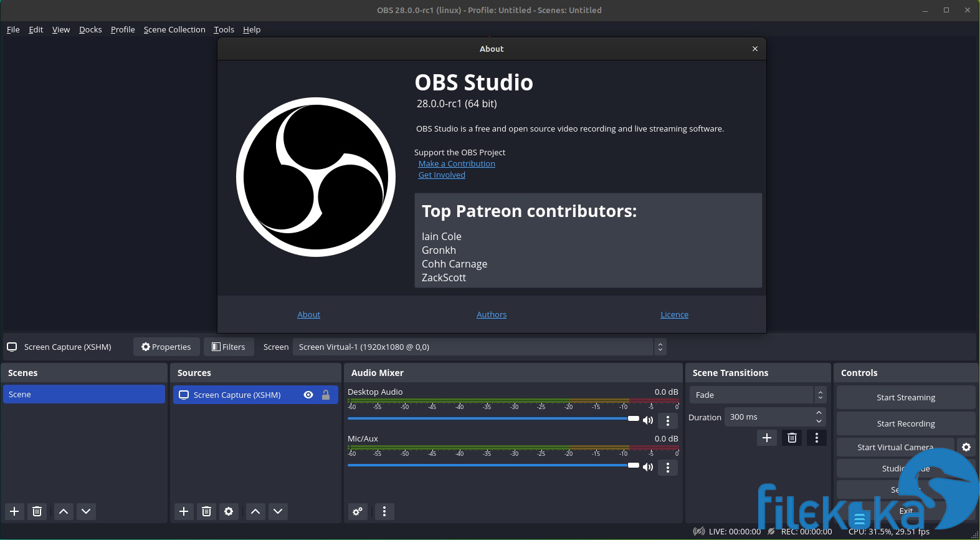Click Start Streaming button
The image size is (980, 540).
point(906,397)
